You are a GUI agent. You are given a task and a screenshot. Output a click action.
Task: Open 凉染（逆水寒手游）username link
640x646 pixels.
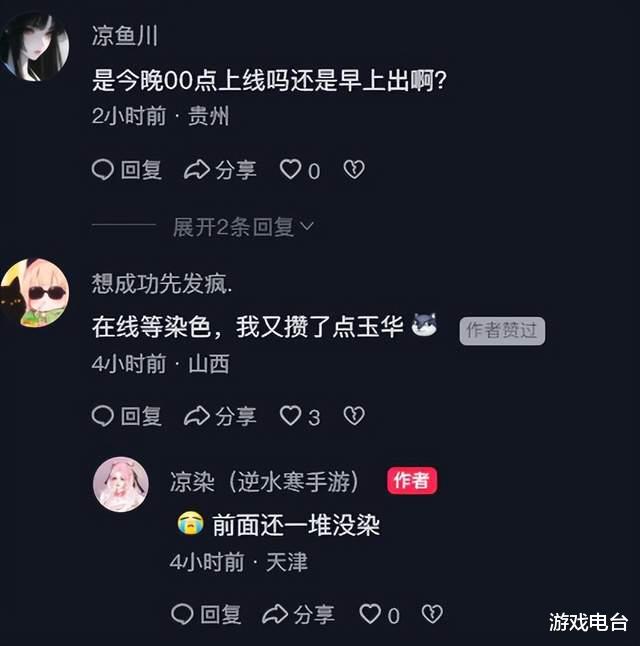coord(264,481)
